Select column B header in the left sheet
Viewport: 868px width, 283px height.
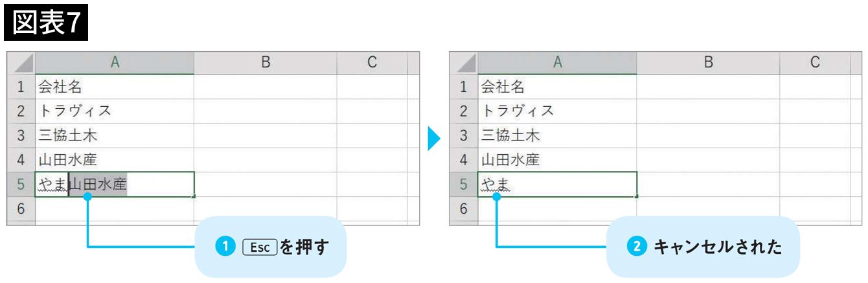pyautogui.click(x=265, y=62)
